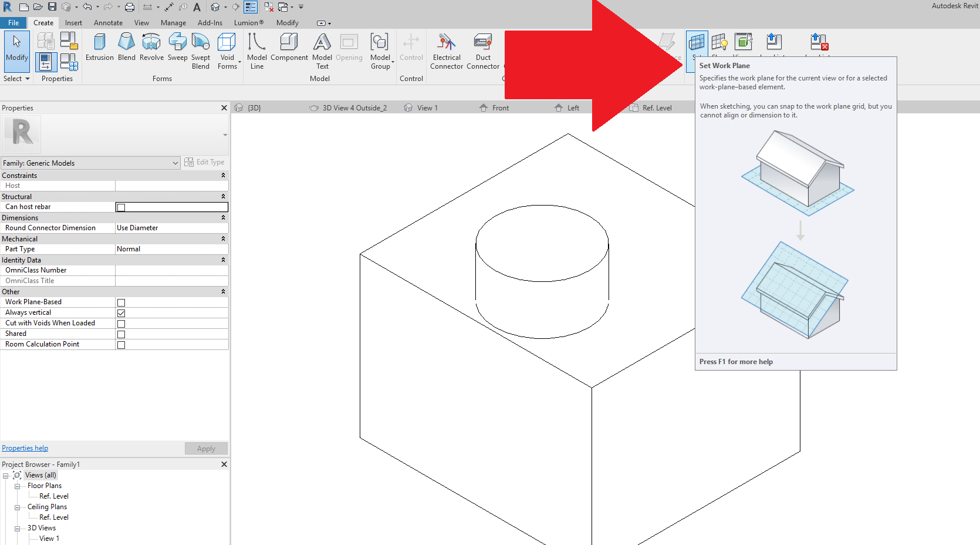Open the Properties help link

coord(25,448)
